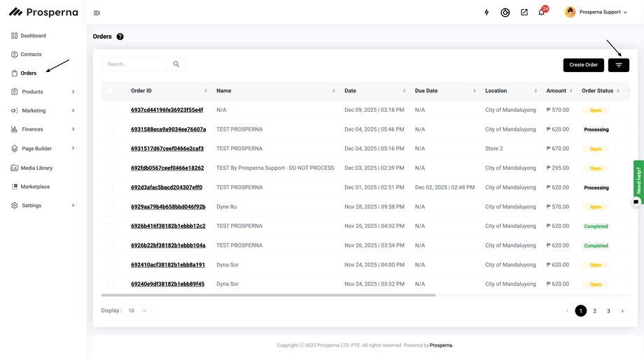Screen dimensions: 644x360
Task: Open Media Library from the sidebar
Action: 36,168
